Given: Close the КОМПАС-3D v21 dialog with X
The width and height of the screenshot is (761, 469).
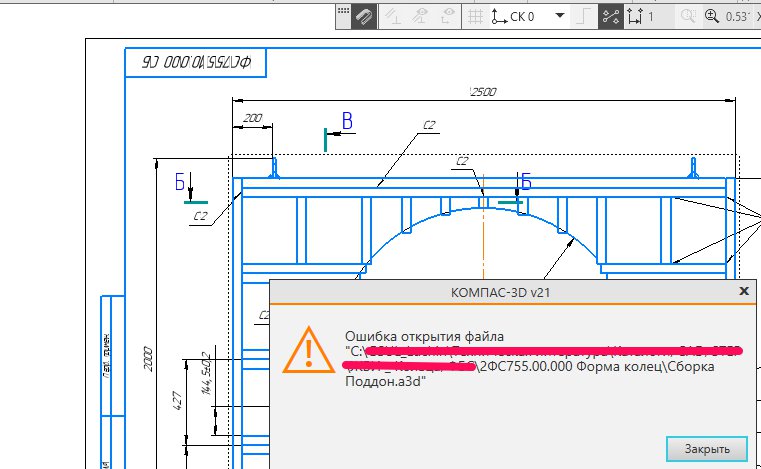Looking at the screenshot, I should (744, 291).
